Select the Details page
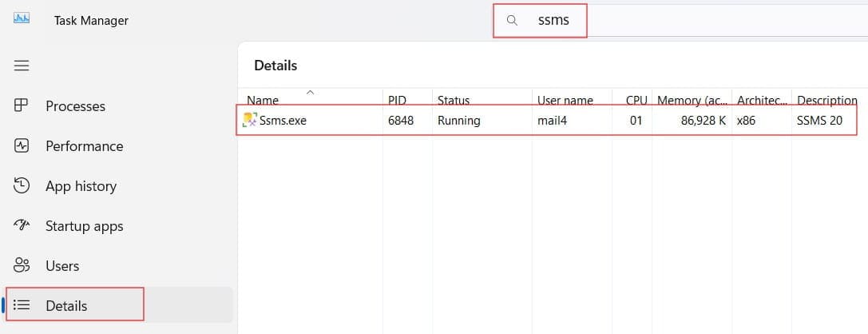 (119, 305)
